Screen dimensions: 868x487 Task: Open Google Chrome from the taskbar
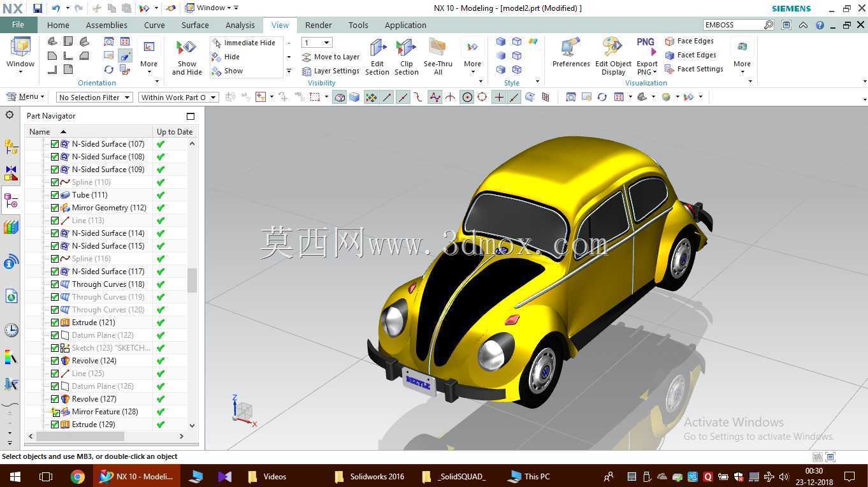(78, 476)
